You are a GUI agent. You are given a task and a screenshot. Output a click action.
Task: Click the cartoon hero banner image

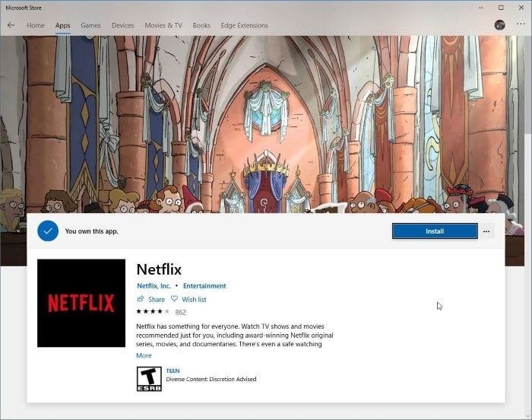[x=262, y=124]
